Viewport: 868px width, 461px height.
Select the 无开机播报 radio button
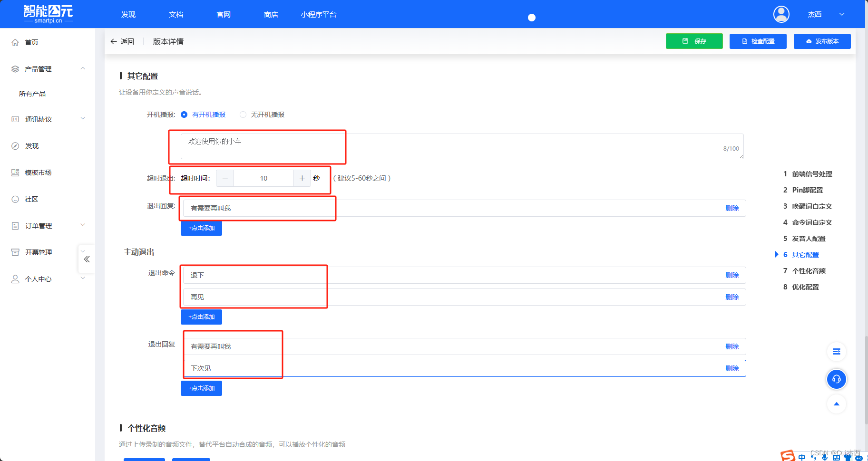pos(243,115)
